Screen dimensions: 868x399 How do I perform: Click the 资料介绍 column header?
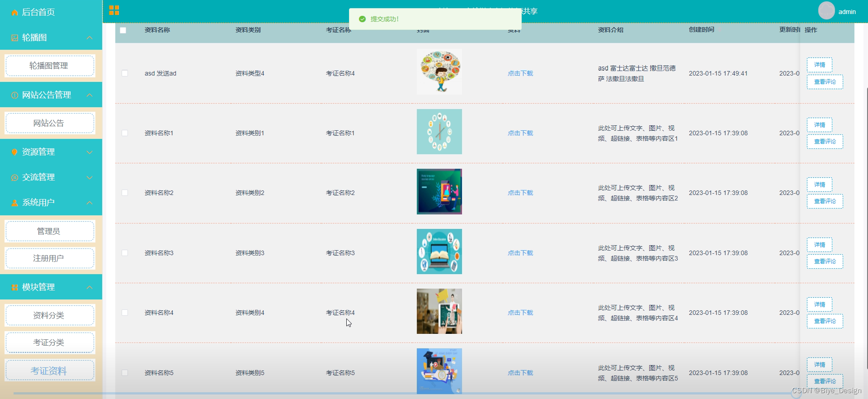tap(611, 30)
